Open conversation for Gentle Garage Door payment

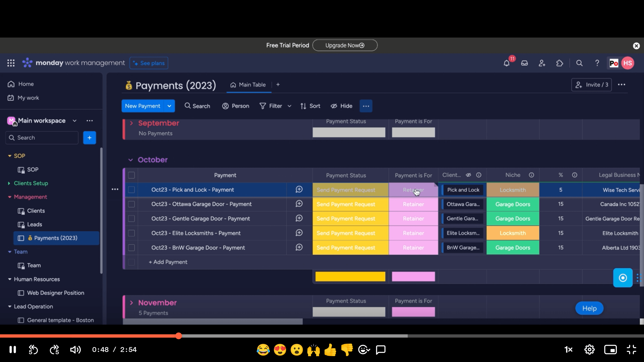coord(299,218)
